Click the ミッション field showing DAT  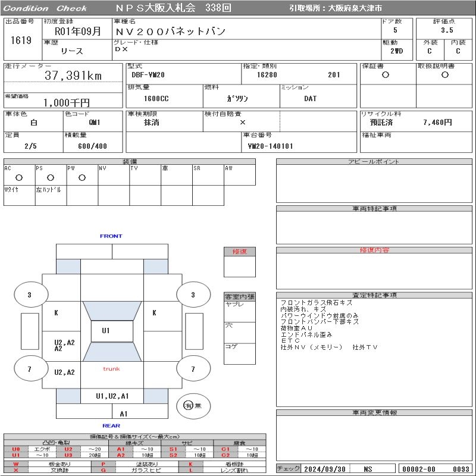(x=310, y=99)
